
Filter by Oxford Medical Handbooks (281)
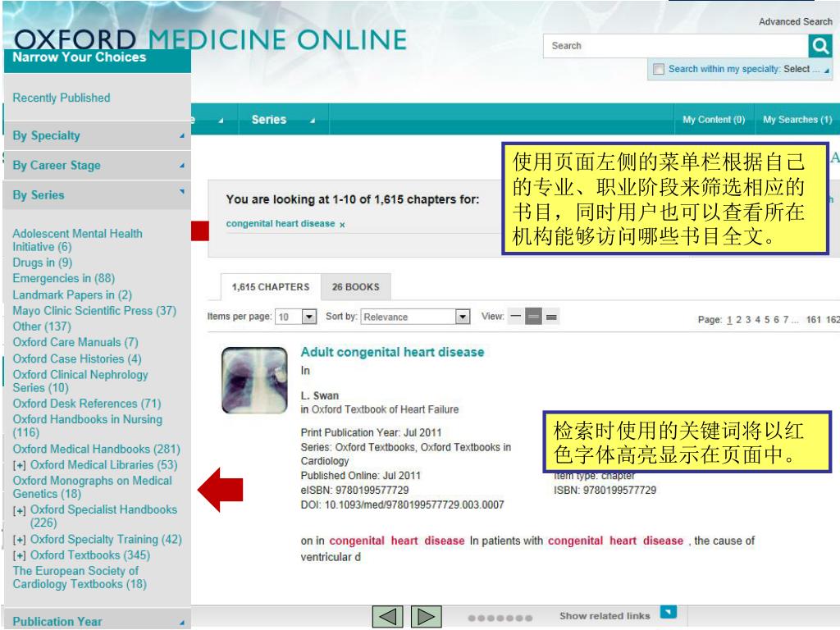(97, 449)
